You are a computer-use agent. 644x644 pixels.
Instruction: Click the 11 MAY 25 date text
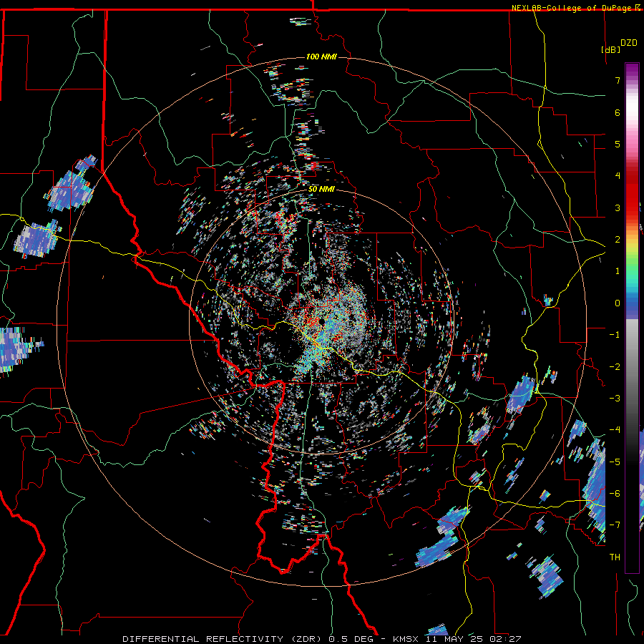pos(455,639)
